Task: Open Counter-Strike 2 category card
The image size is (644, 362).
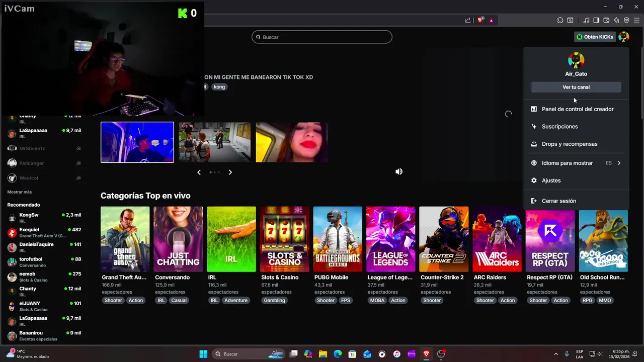Action: [x=444, y=239]
